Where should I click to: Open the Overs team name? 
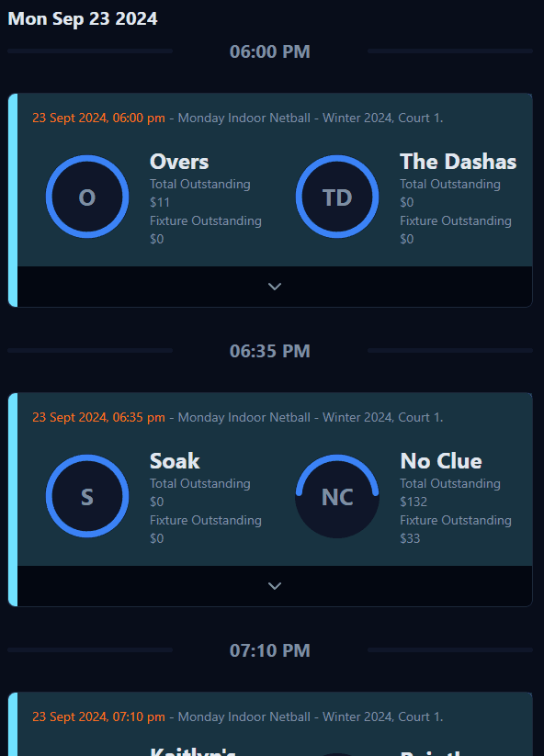point(179,162)
